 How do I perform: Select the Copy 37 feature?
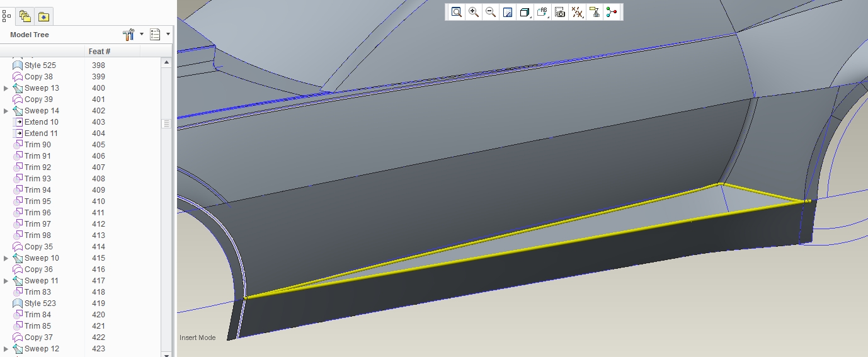38,337
